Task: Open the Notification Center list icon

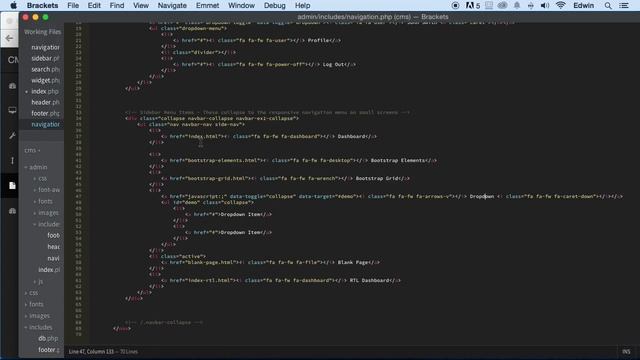Action: (624, 5)
